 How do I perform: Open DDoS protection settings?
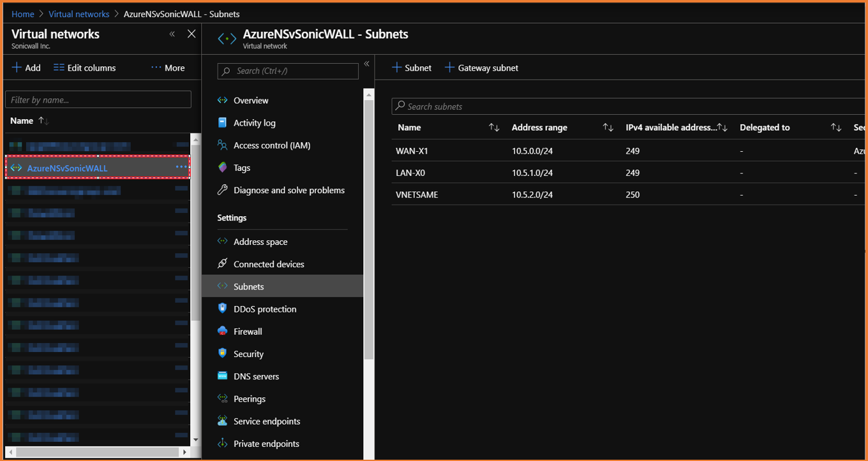pyautogui.click(x=265, y=309)
